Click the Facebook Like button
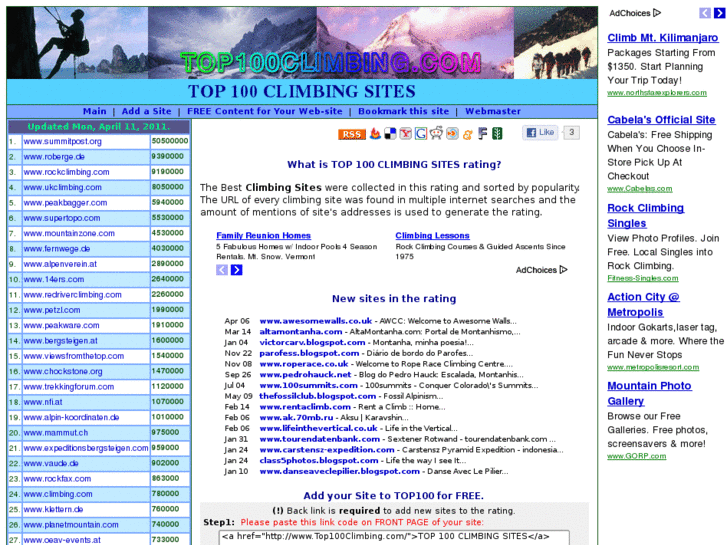The height and width of the screenshot is (545, 727). [540, 133]
